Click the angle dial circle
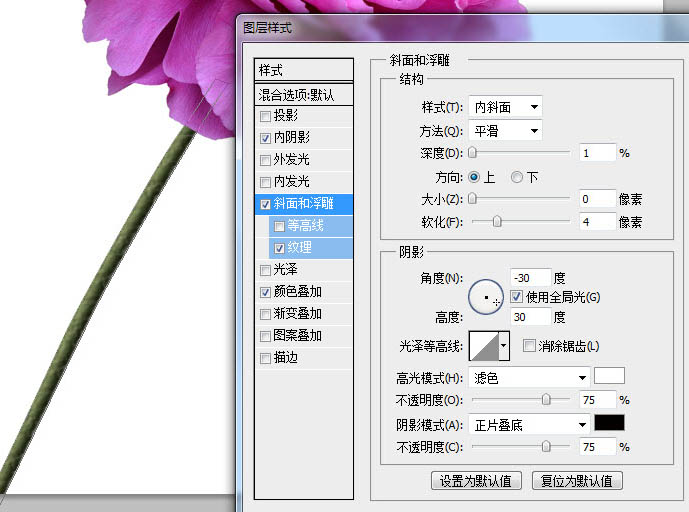This screenshot has width=689, height=512. (x=486, y=296)
